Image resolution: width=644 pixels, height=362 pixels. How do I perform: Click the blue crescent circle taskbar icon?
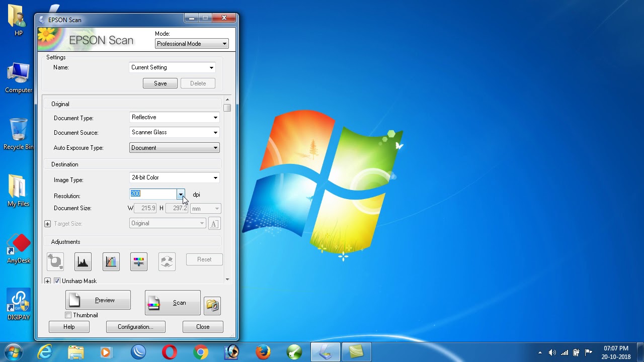click(x=138, y=352)
